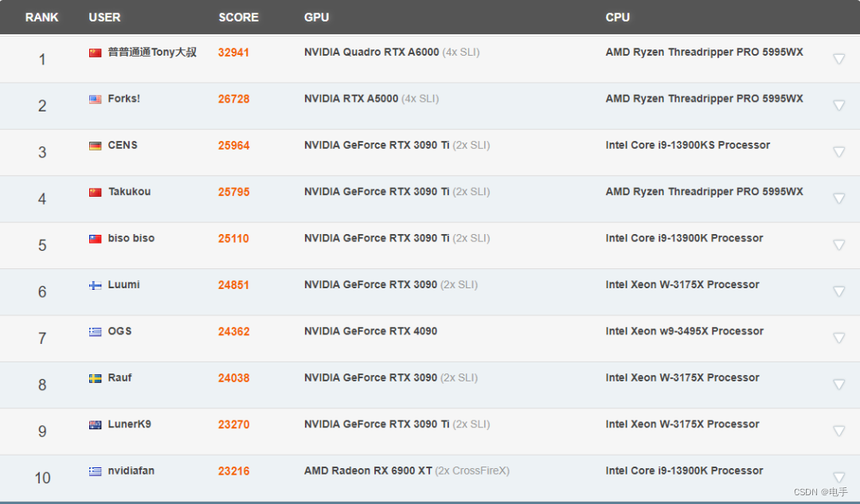Click NVIDIA Quadro RTX A6000 GPU text
Viewport: 860px width, 504px height.
[371, 52]
